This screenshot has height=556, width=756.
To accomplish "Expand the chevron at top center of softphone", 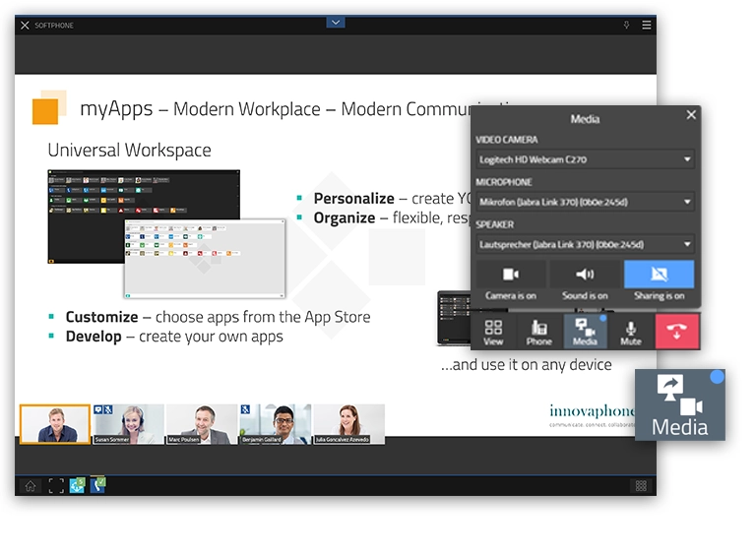I will pyautogui.click(x=336, y=23).
